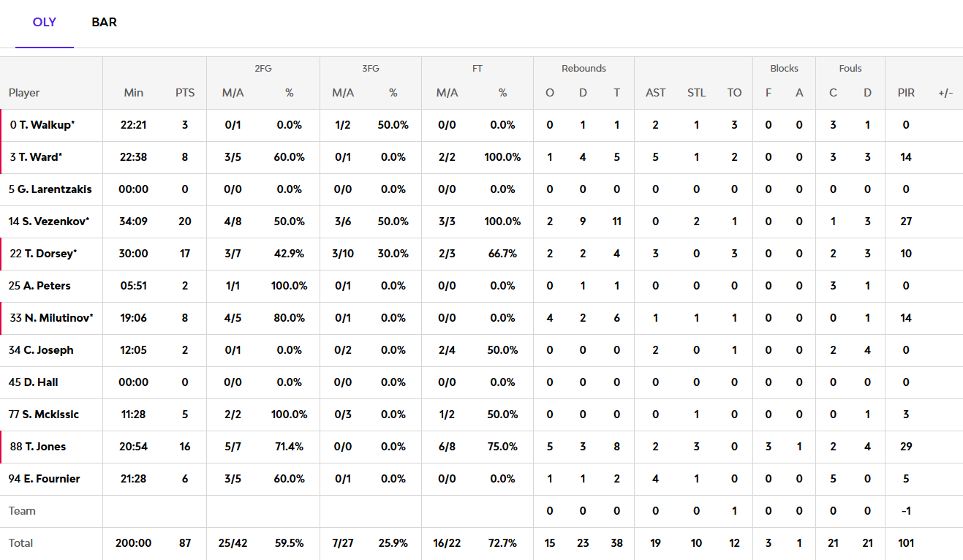Click the Player column header
Screen dimensions: 963x560
(x=24, y=93)
